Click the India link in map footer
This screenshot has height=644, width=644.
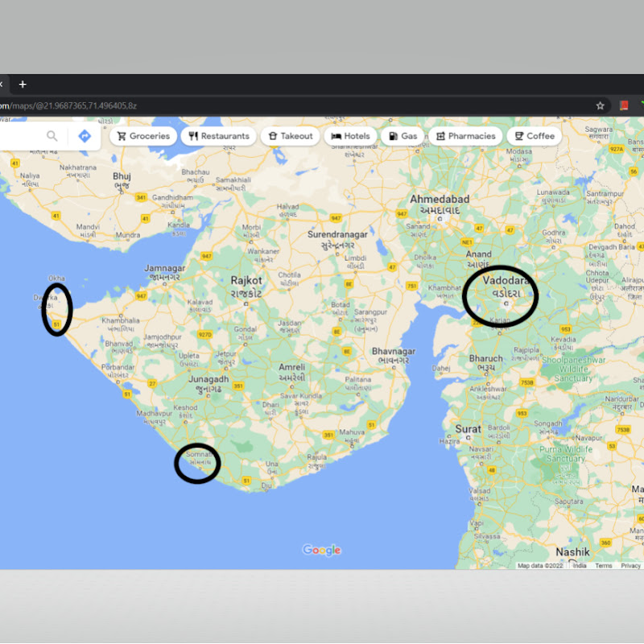pos(580,566)
